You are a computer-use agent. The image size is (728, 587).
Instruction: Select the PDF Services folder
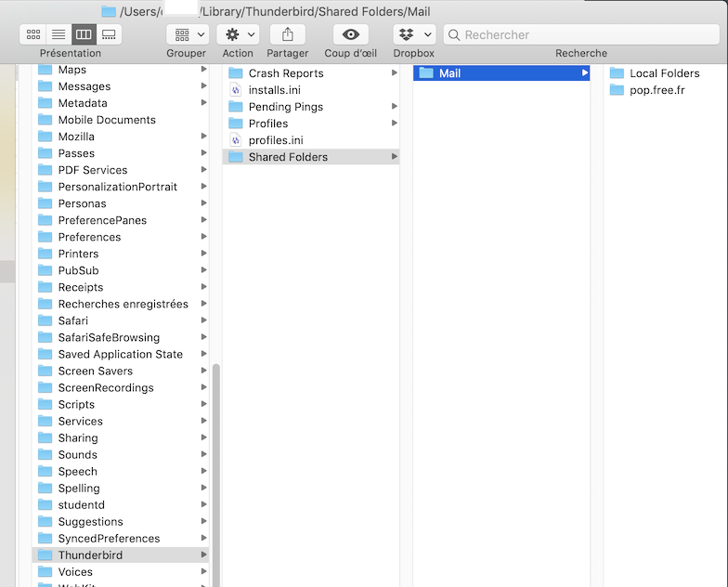(x=121, y=170)
